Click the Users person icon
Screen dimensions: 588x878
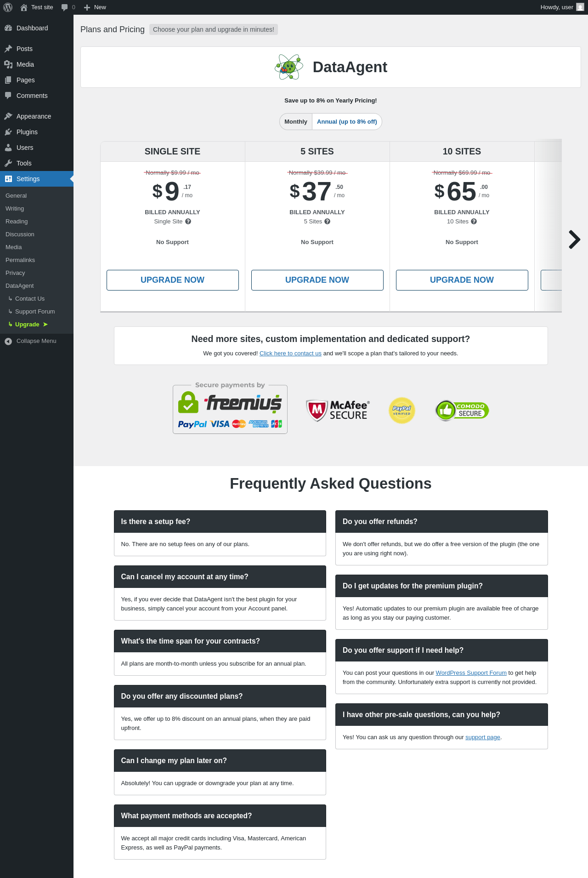8,148
